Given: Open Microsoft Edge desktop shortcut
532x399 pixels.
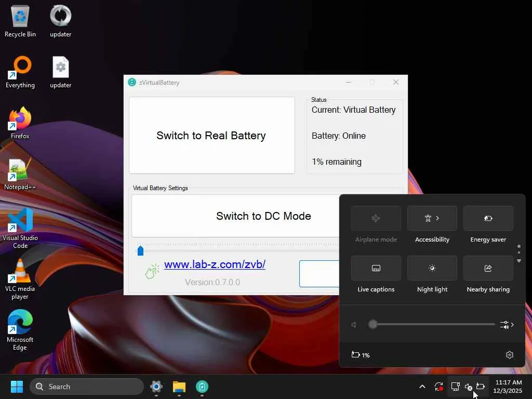Looking at the screenshot, I should (x=20, y=330).
